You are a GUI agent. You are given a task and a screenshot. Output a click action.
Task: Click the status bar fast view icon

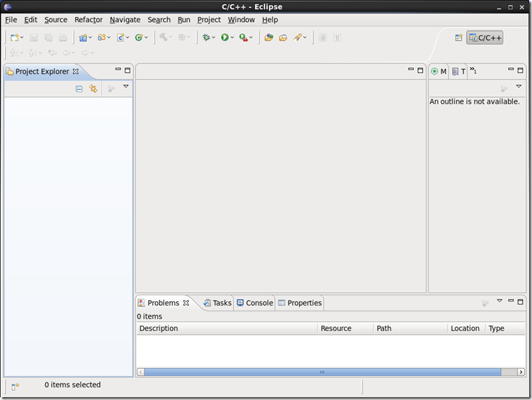tap(16, 387)
